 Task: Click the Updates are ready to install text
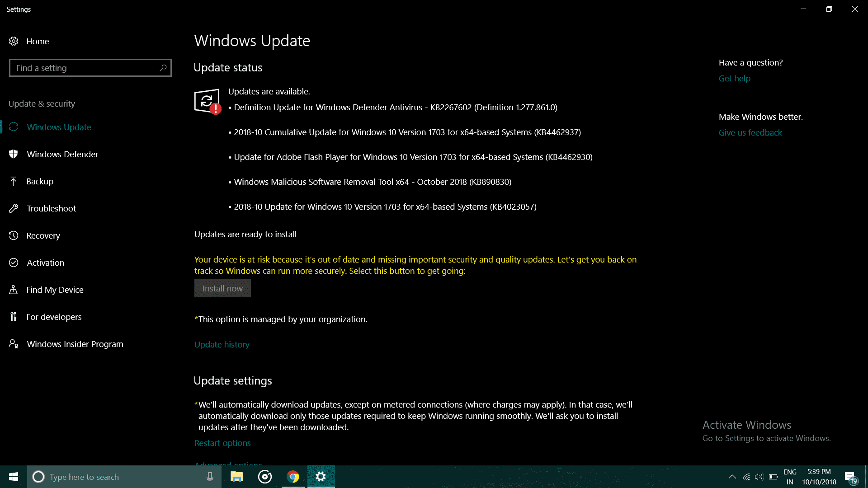(245, 234)
